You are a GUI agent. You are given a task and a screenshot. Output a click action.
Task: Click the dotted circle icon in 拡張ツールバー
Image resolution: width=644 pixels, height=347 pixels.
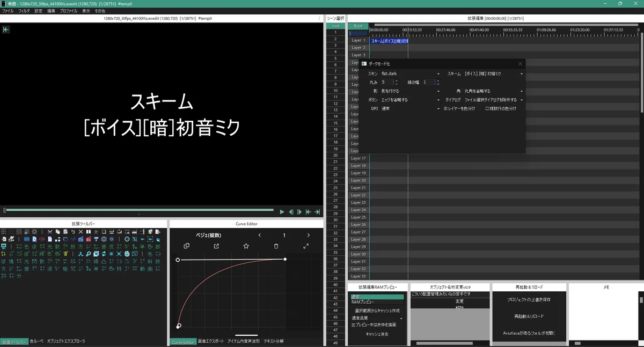[104, 239]
